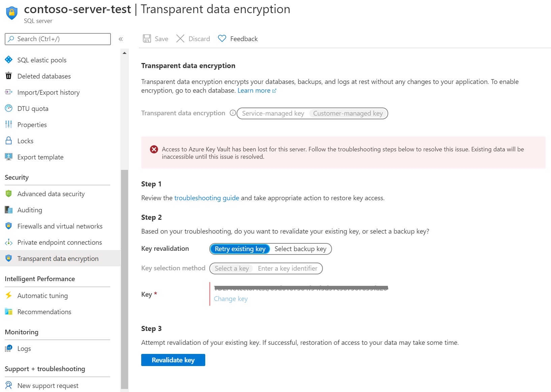Select the SQL elastic pools icon

8,60
